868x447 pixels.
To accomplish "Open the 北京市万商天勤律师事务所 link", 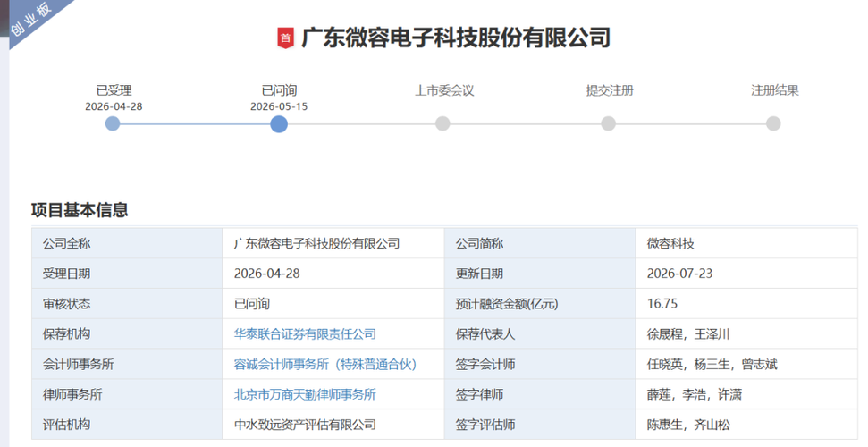I will coord(305,394).
